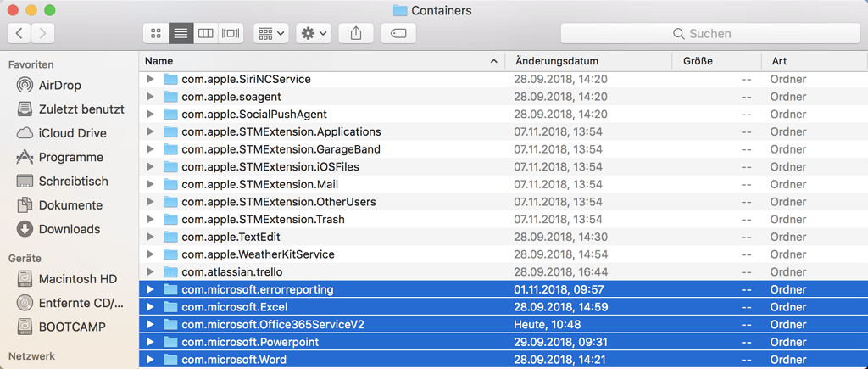Open Zuletzt benutzt in the sidebar
868x369 pixels.
pyautogui.click(x=70, y=109)
